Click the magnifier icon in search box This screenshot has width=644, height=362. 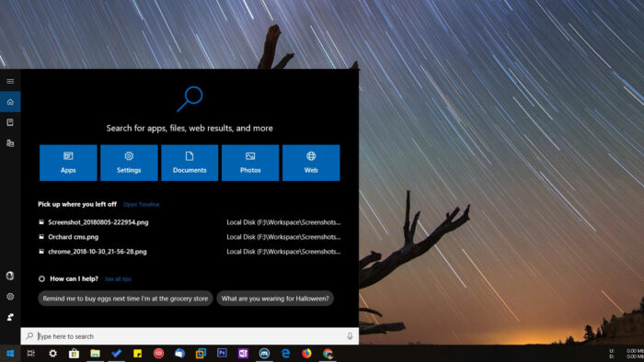click(29, 336)
